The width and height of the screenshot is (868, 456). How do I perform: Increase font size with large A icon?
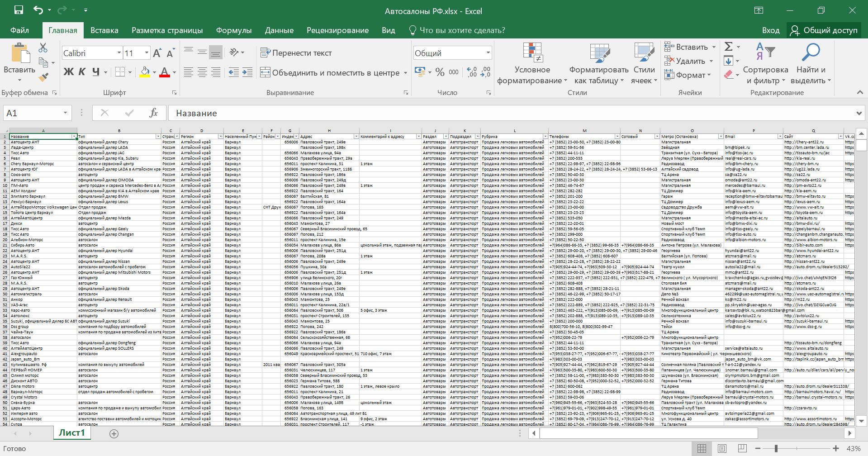click(x=157, y=53)
